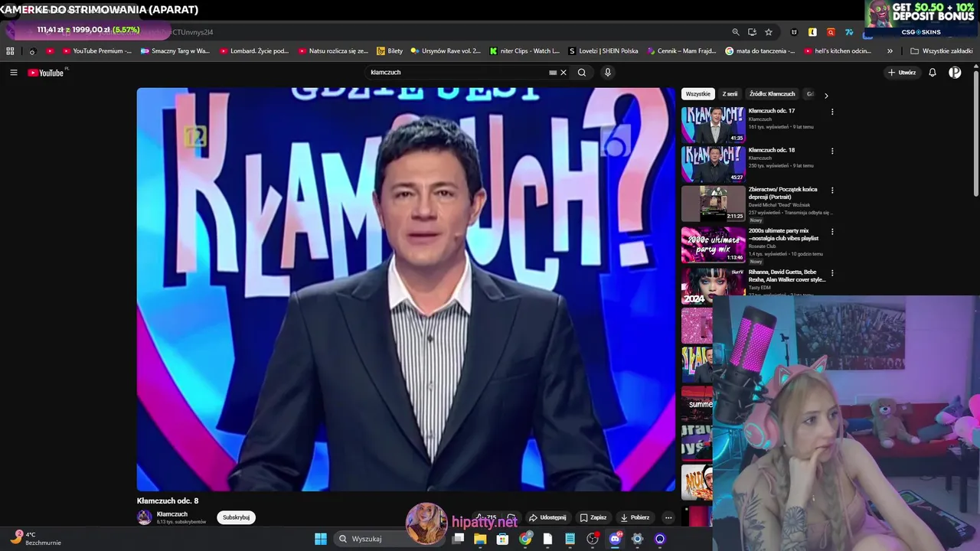Open the Windows Start menu
The width and height of the screenshot is (980, 551).
coord(321,539)
